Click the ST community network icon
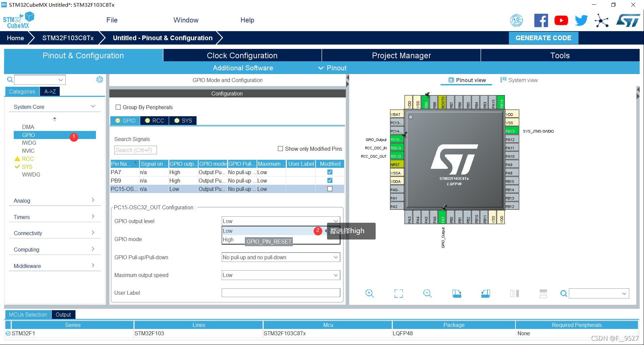The height and width of the screenshot is (345, 644). (x=602, y=20)
